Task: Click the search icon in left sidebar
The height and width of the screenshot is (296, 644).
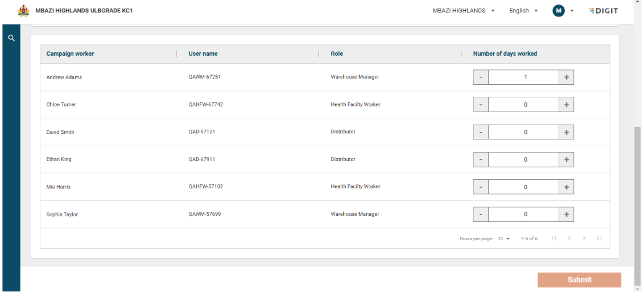Action: (11, 38)
